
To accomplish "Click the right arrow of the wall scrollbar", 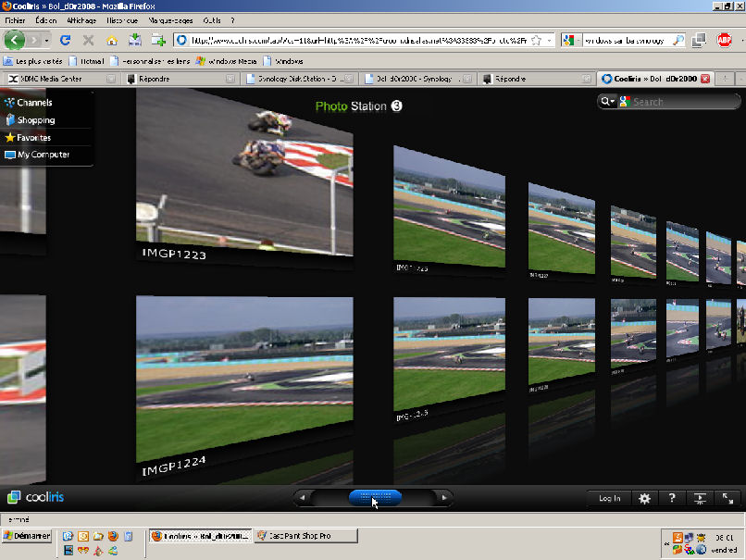I will point(444,498).
